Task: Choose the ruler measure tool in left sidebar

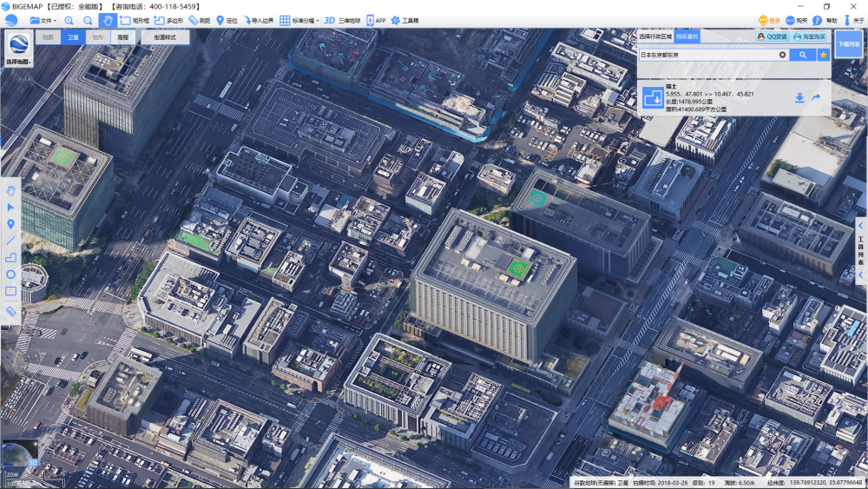Action: tap(11, 310)
